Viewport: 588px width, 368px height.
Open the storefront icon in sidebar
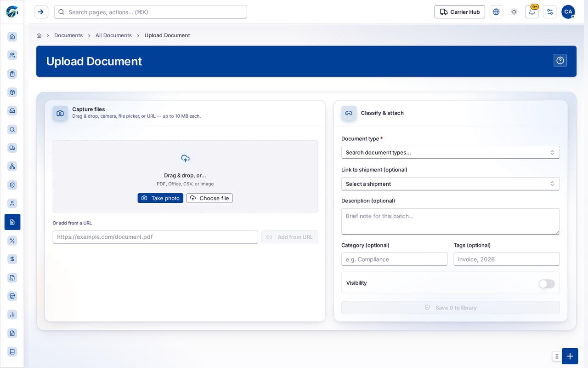pyautogui.click(x=12, y=296)
